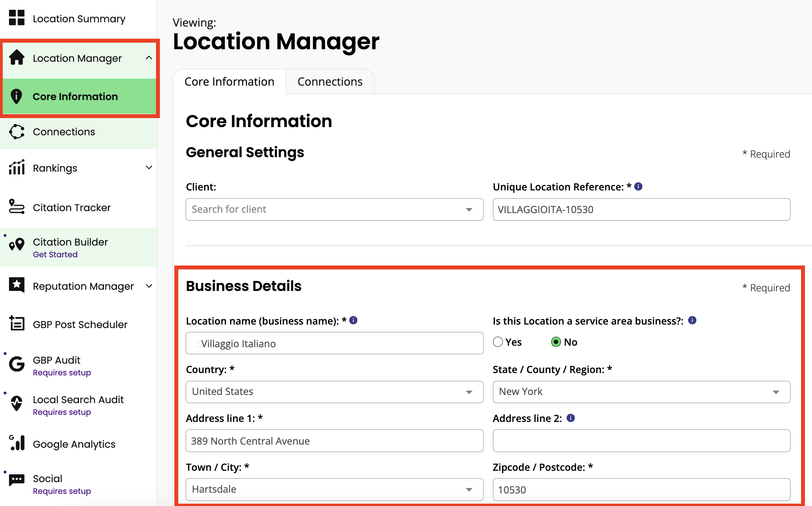Click the Rankings bar chart icon
Viewport: 812px width, 506px height.
[17, 167]
